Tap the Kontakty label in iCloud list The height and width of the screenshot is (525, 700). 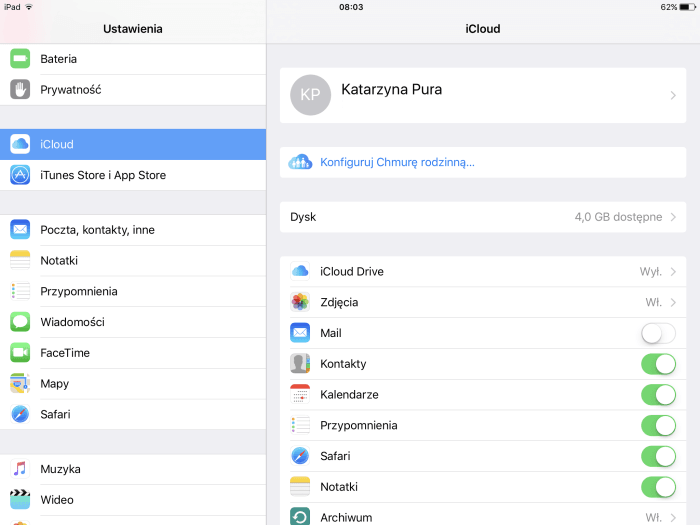[x=343, y=364]
